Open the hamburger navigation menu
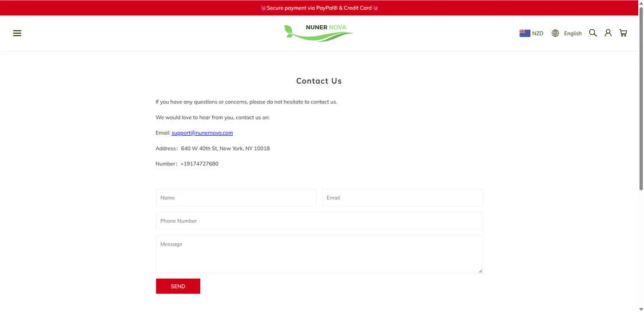This screenshot has height=312, width=644. click(17, 33)
